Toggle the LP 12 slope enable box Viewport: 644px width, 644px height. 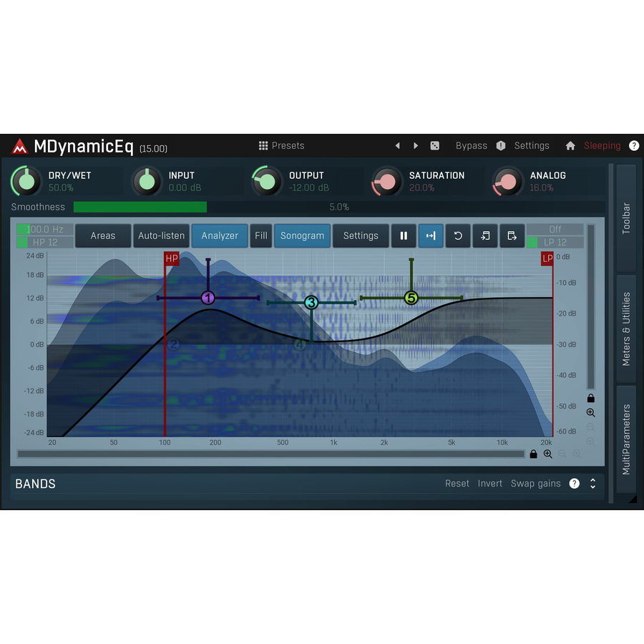(532, 243)
